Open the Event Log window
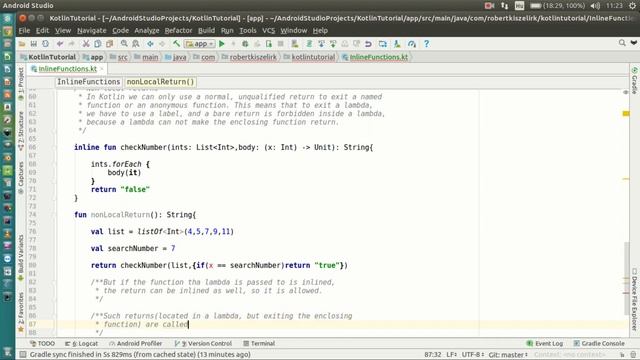 (x=544, y=343)
